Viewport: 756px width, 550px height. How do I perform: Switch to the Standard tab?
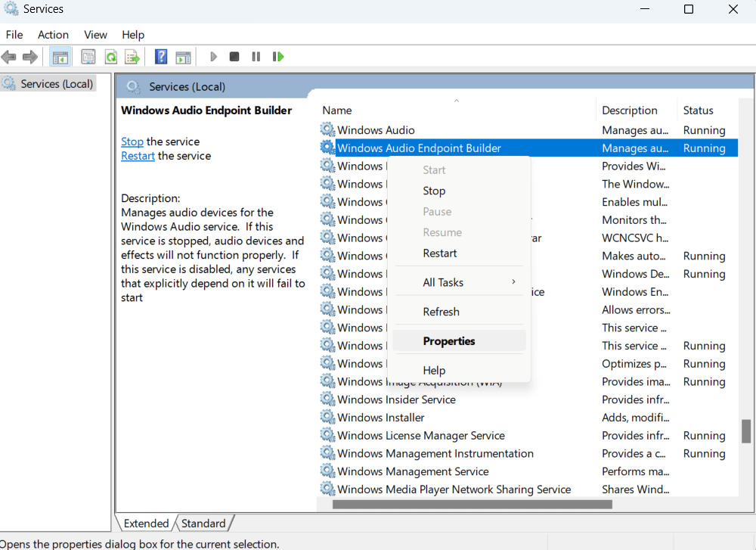pyautogui.click(x=203, y=524)
